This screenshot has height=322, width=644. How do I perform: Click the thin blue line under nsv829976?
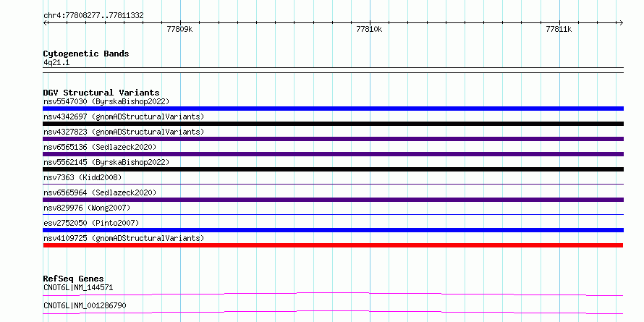(x=333, y=214)
